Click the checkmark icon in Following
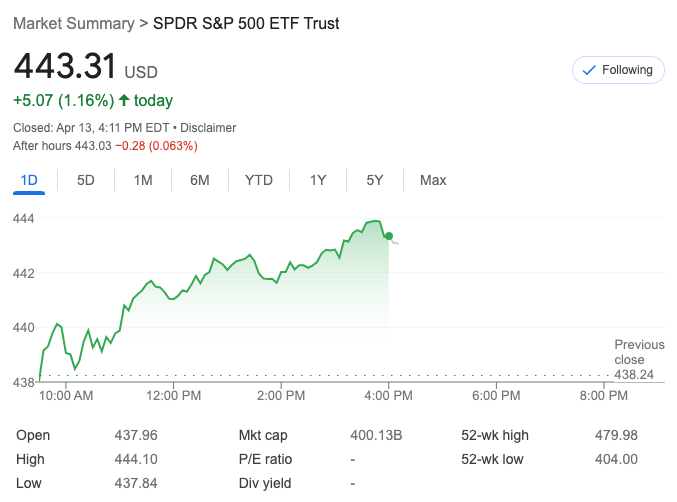 click(x=589, y=70)
